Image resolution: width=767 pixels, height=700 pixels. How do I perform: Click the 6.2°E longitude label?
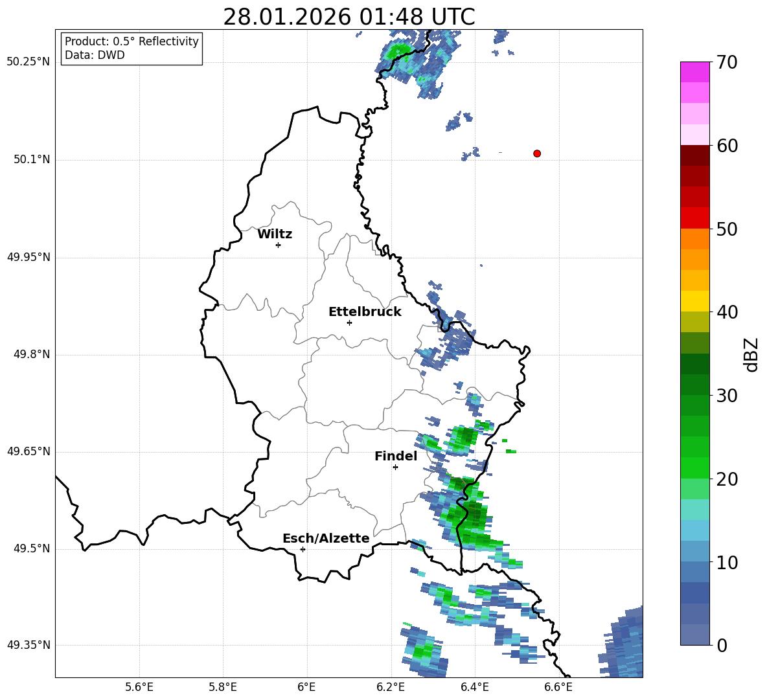[391, 687]
